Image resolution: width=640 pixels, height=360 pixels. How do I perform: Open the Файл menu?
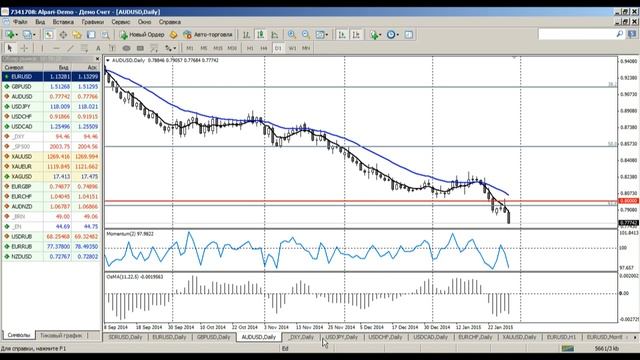tap(20, 22)
